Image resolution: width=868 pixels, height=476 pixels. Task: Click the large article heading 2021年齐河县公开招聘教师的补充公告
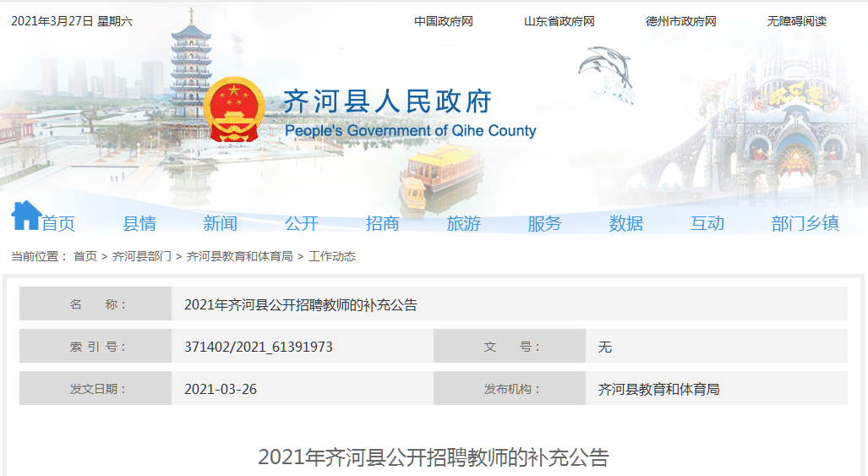434,457
